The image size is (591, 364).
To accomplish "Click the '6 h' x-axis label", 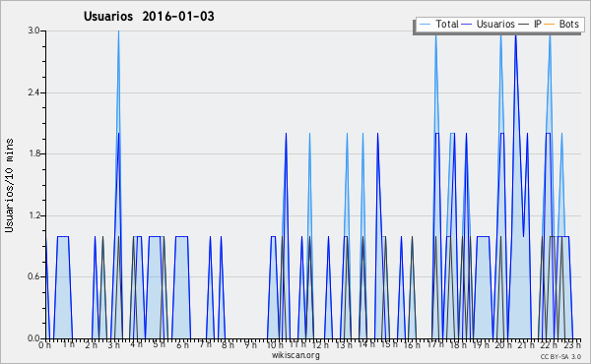I will 182,344.
